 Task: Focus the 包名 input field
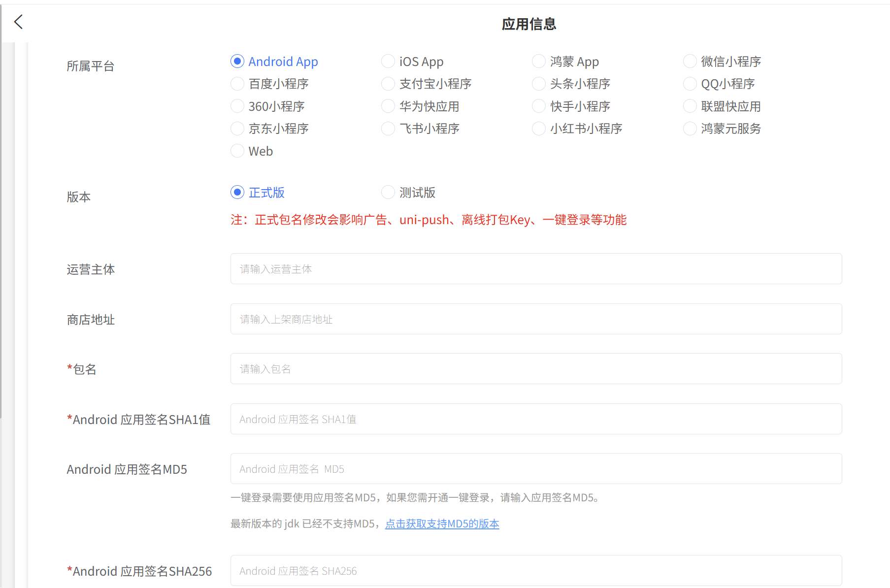536,369
